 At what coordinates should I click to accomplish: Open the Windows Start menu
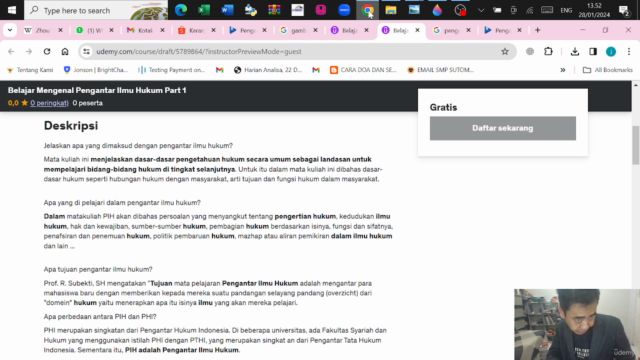(x=11, y=10)
